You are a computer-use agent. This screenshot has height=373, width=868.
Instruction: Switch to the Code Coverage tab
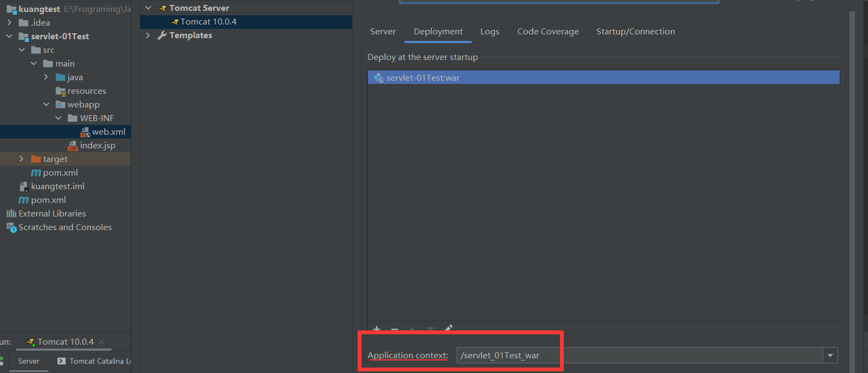(x=547, y=32)
